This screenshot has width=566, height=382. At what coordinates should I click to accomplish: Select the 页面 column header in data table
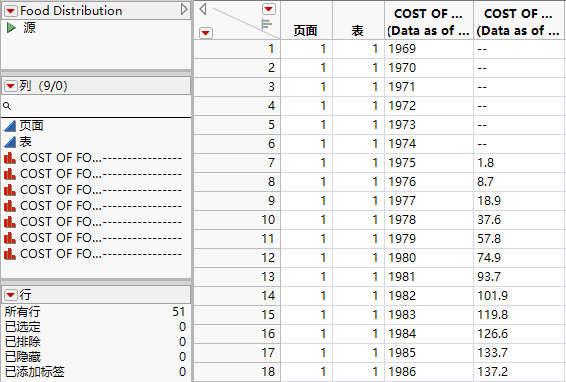tap(306, 21)
